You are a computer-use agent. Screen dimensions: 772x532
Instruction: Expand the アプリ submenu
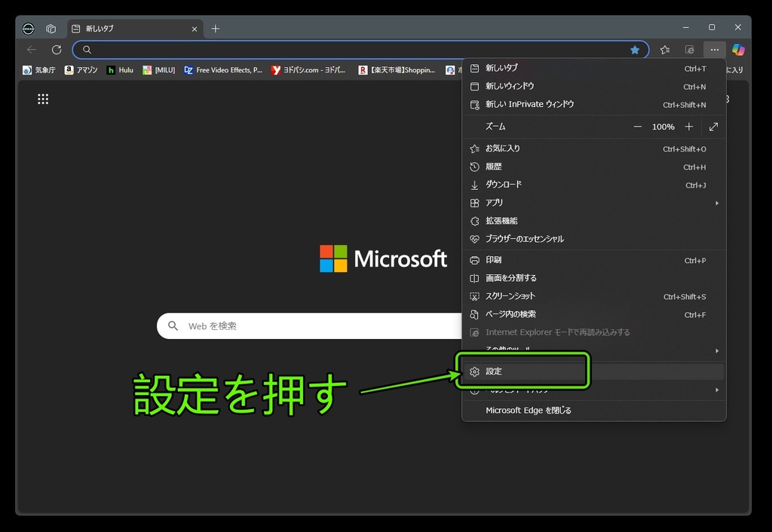[x=593, y=203]
